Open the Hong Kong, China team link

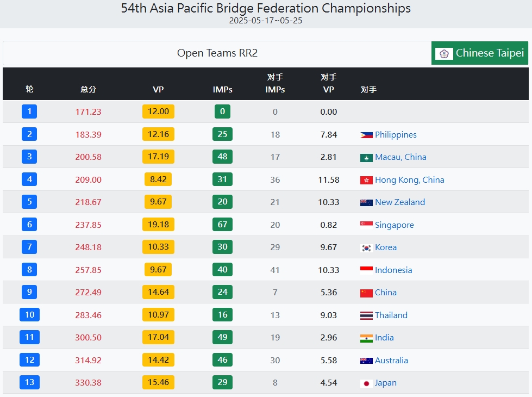[x=410, y=179]
